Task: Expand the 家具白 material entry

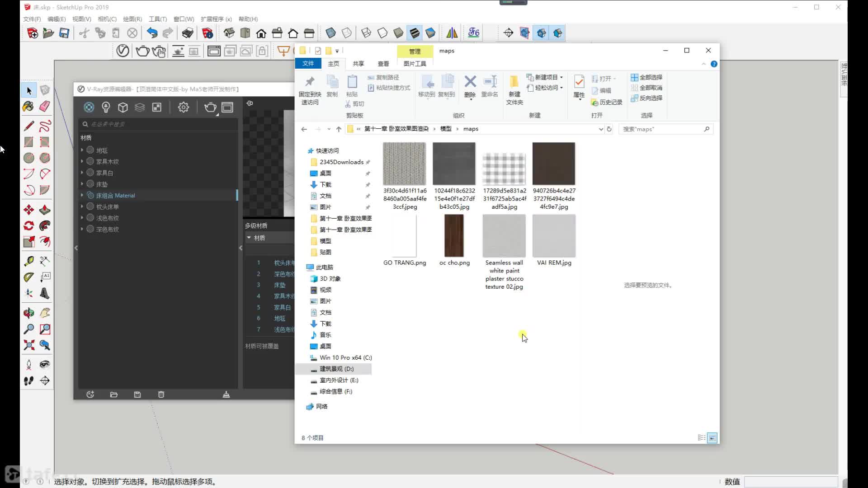Action: pos(82,172)
